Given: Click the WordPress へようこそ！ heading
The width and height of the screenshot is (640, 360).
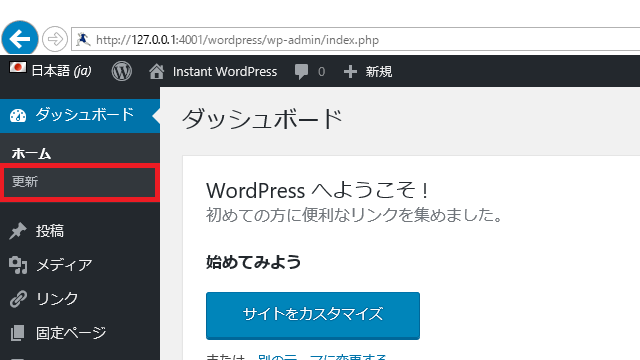Looking at the screenshot, I should tap(318, 191).
